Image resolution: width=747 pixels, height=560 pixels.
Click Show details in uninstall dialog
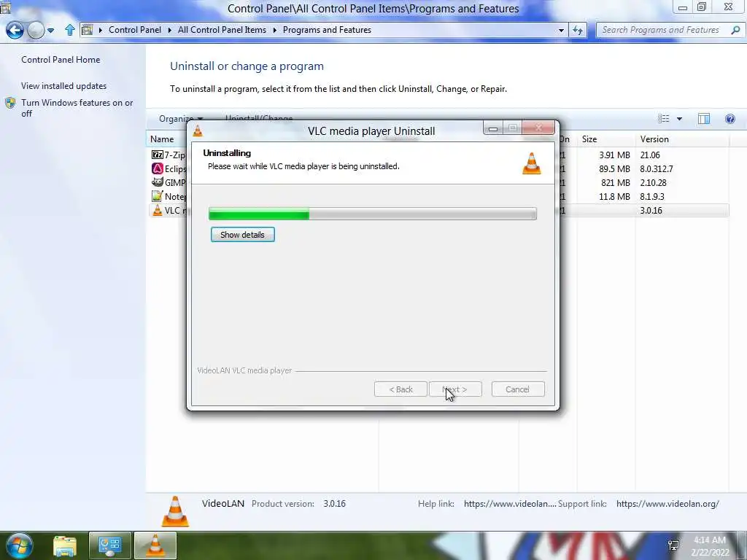242,234
